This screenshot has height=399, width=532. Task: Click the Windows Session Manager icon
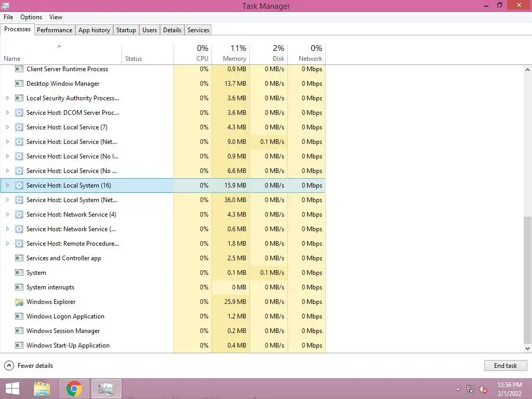[19, 331]
